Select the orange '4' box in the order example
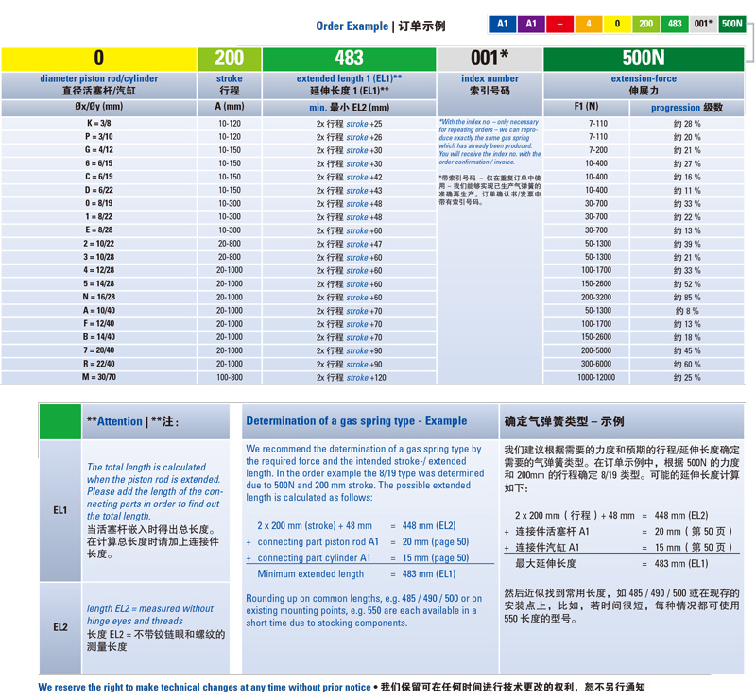756x700 pixels. coord(589,24)
